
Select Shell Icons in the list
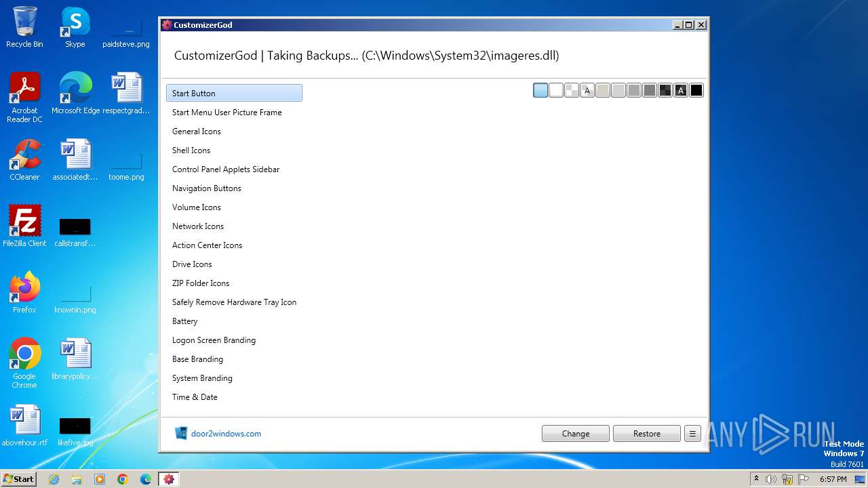click(234, 150)
